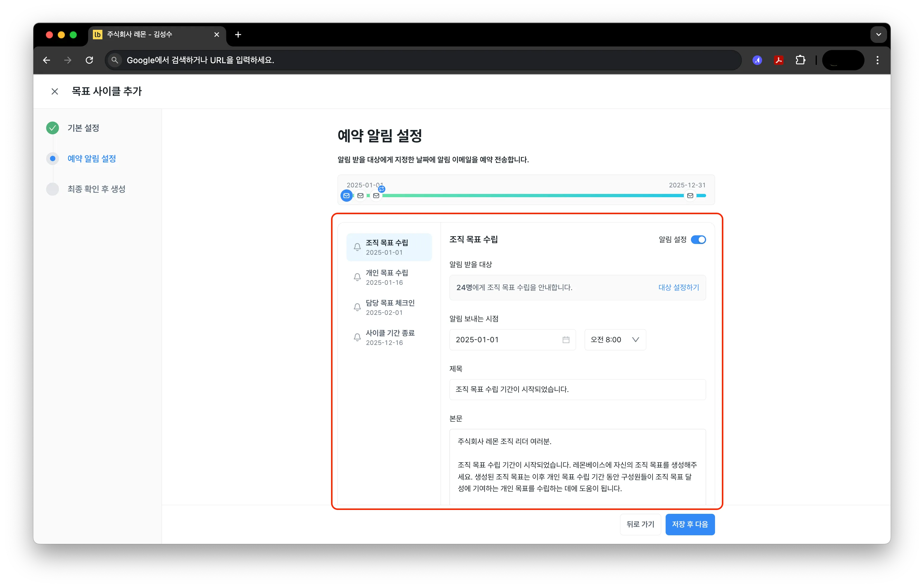Click the blue cycle repeat icon on timeline
Screen dimensions: 924x588
(381, 189)
